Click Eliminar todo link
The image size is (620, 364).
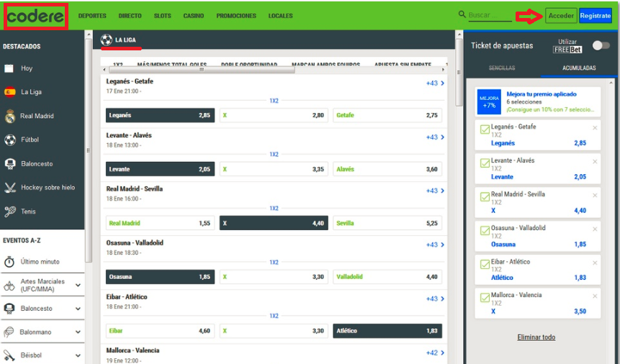click(x=536, y=337)
